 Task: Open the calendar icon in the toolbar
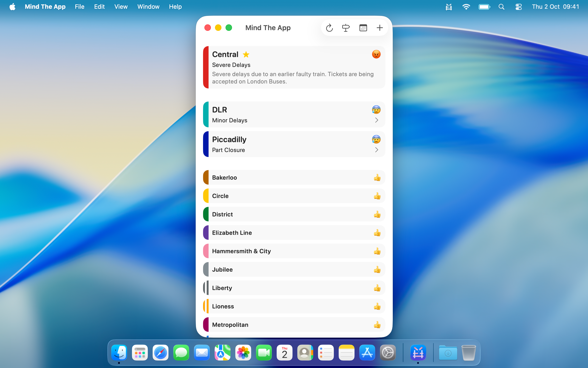[363, 28]
